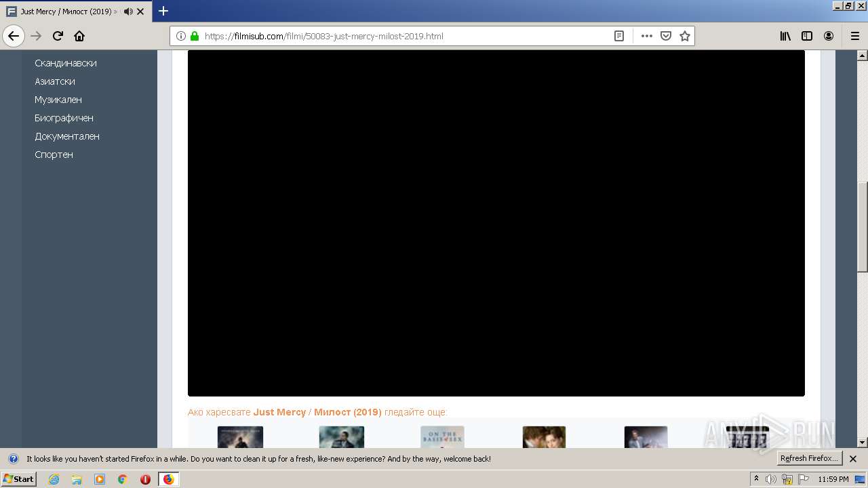Open the network tray icon
Viewport: 868px width, 488px height.
[x=787, y=479]
